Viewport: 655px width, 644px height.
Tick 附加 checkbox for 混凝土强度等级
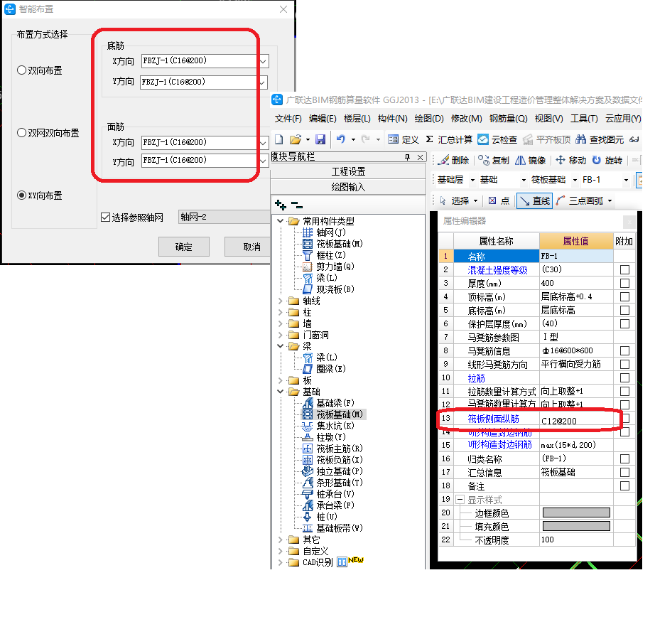(x=624, y=269)
